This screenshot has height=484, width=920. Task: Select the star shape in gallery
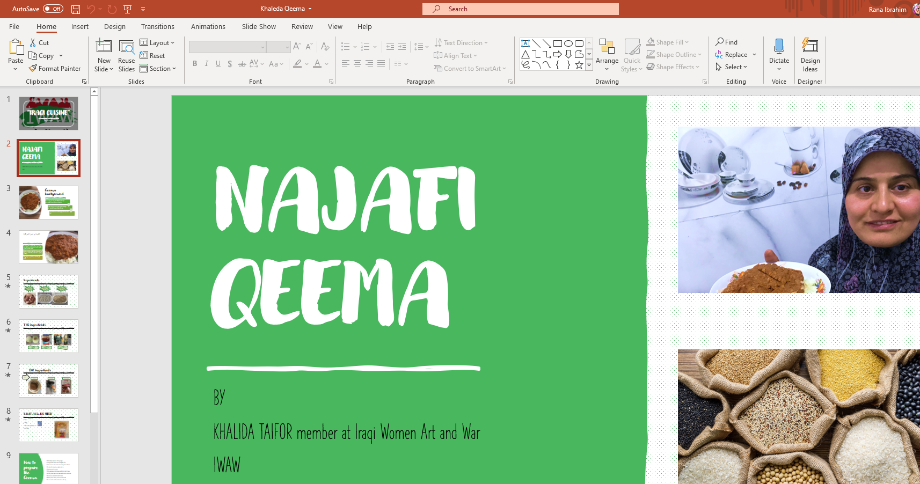tap(579, 65)
